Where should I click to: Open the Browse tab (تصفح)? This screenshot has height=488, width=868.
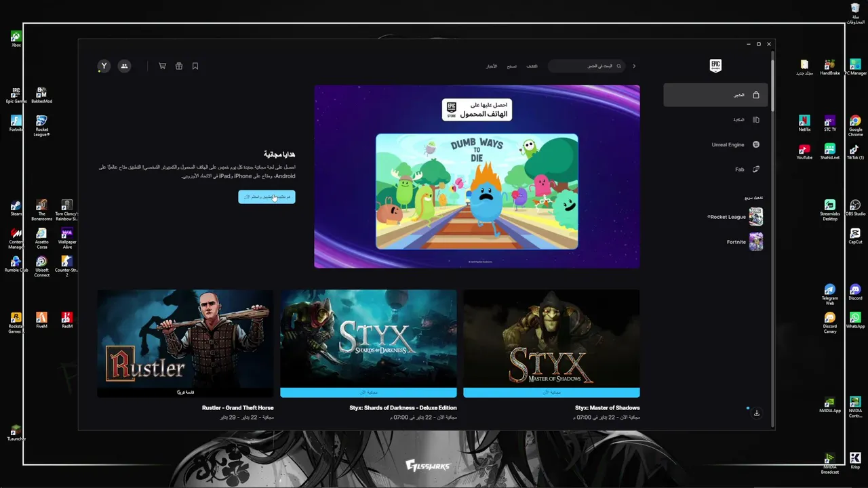click(x=512, y=66)
